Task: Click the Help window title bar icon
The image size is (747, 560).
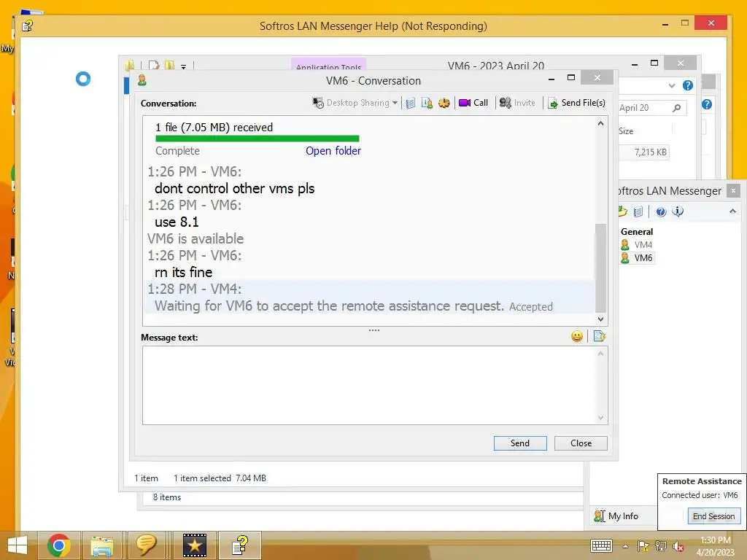Action: coord(27,26)
